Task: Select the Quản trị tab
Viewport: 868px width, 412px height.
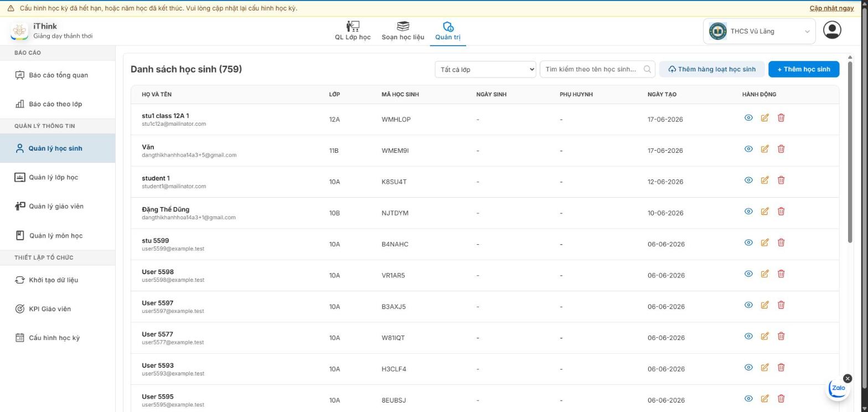Action: [x=448, y=31]
